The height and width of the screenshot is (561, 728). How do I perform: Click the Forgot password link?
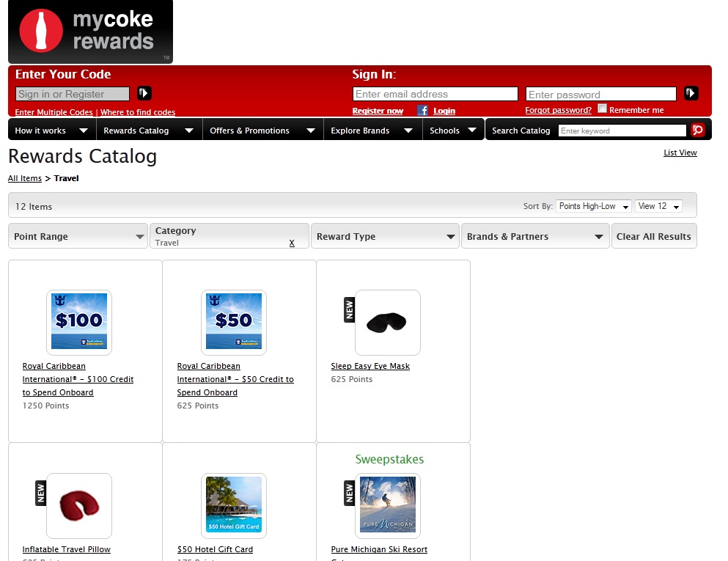557,110
